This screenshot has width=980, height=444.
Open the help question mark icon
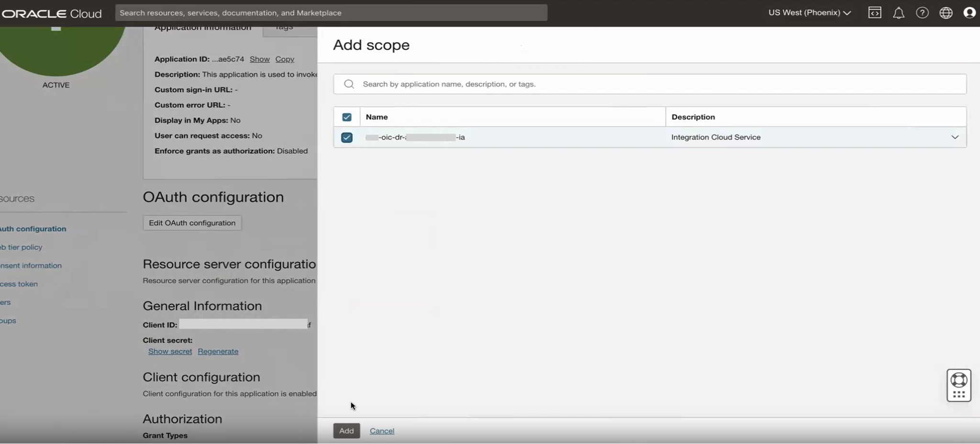point(923,12)
